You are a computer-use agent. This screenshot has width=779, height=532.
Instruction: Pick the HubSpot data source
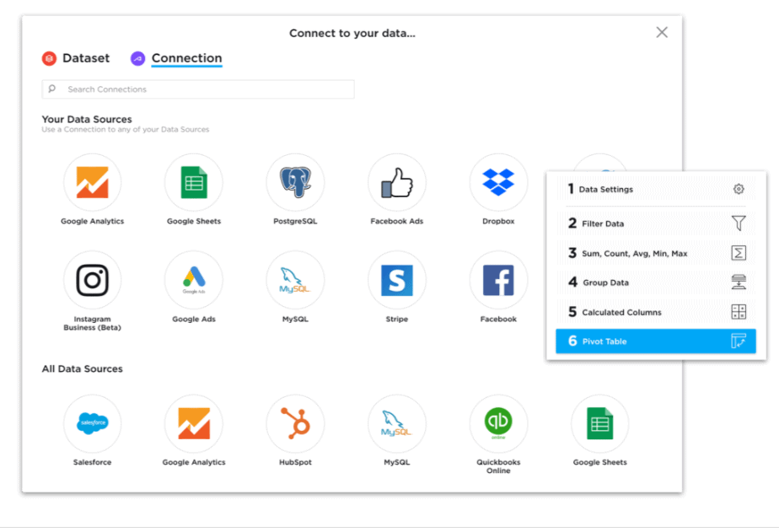(x=295, y=424)
